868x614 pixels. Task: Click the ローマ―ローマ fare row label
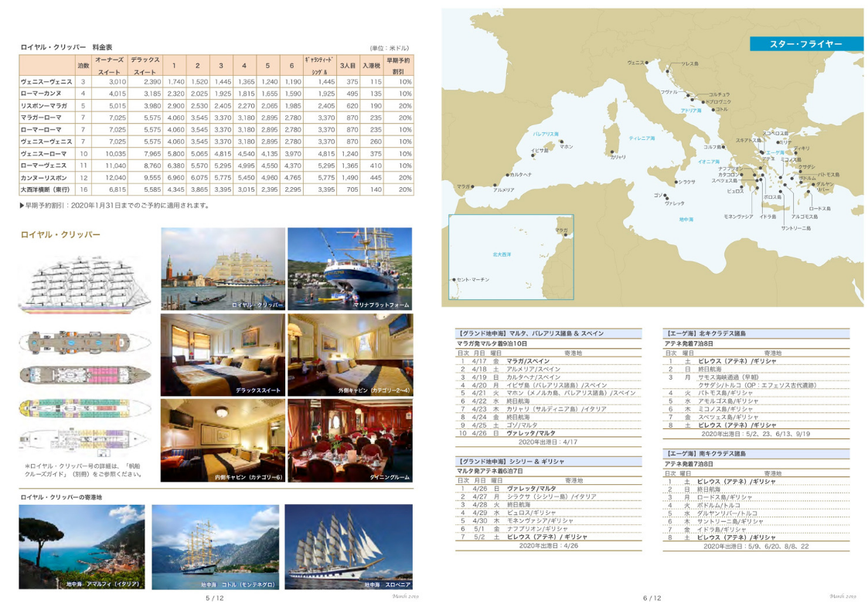pos(41,130)
